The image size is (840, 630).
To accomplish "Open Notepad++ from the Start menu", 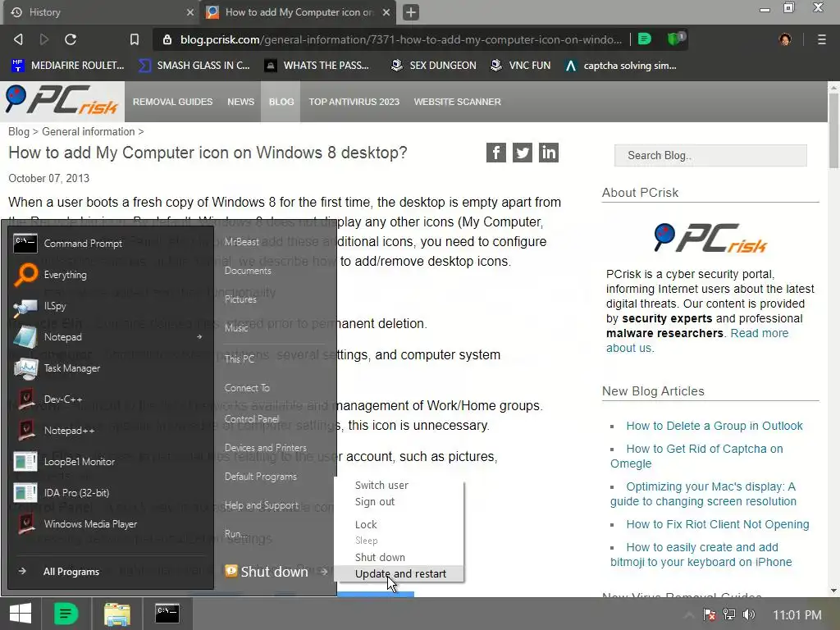I will pyautogui.click(x=110, y=430).
